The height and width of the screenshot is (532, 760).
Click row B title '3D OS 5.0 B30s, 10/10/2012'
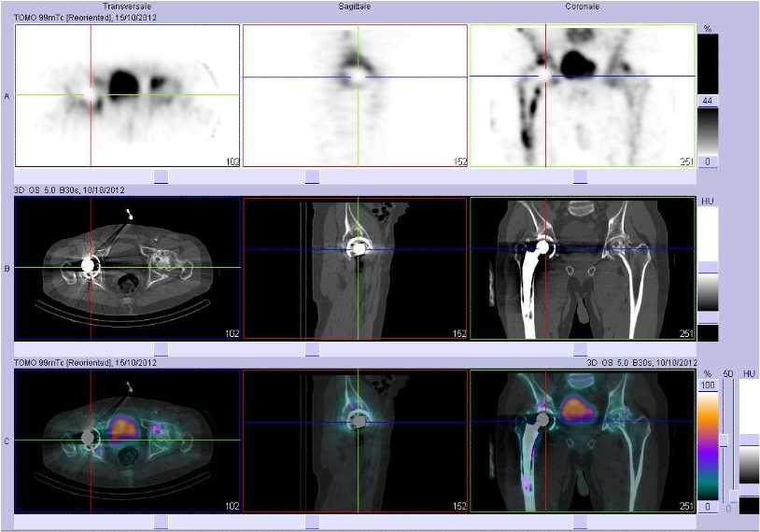[69, 190]
